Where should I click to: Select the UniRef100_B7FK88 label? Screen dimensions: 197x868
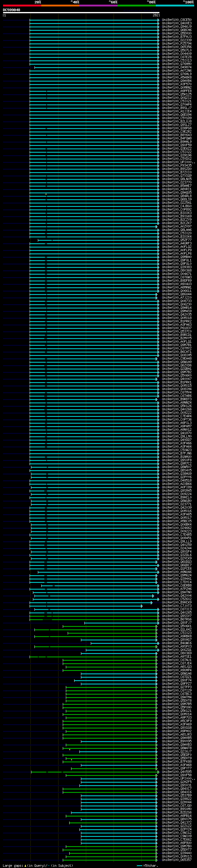[177, 761]
